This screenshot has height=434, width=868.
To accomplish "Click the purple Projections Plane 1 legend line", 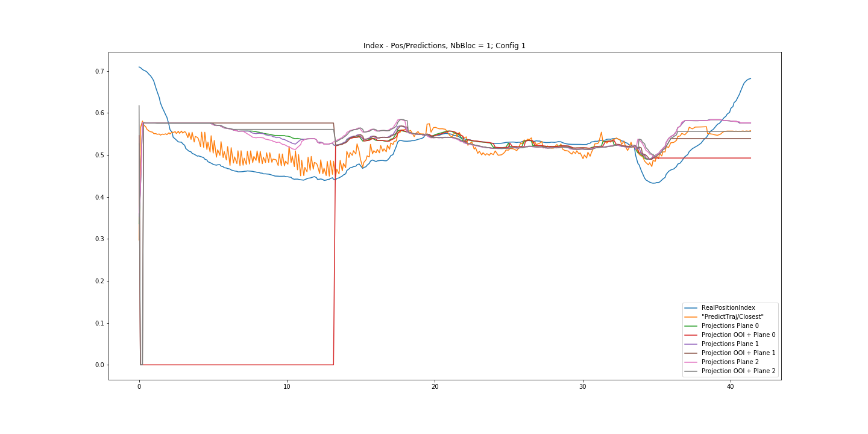I will (691, 344).
